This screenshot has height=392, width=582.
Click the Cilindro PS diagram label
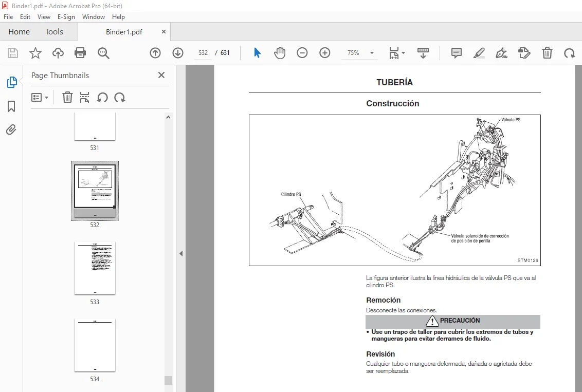click(x=291, y=194)
